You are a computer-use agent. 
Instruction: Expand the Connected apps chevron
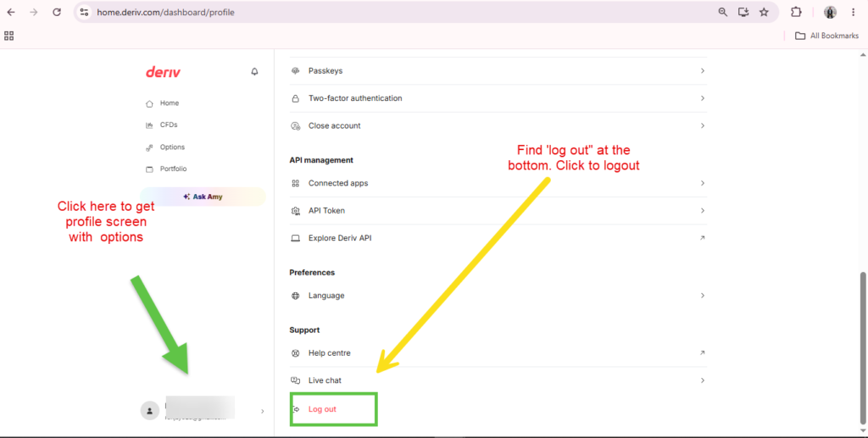pos(703,183)
